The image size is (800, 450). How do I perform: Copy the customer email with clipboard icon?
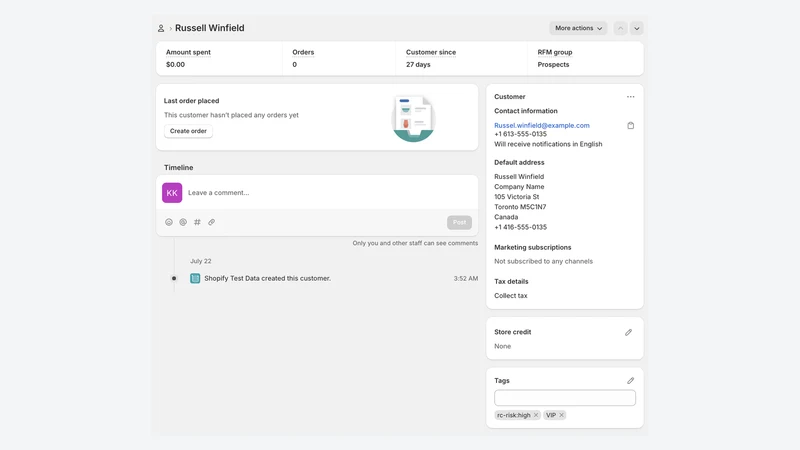(x=631, y=126)
